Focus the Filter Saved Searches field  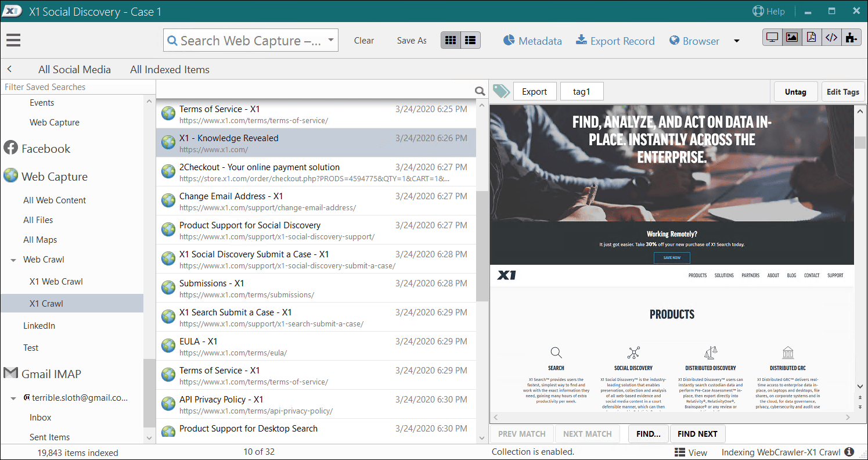click(78, 87)
